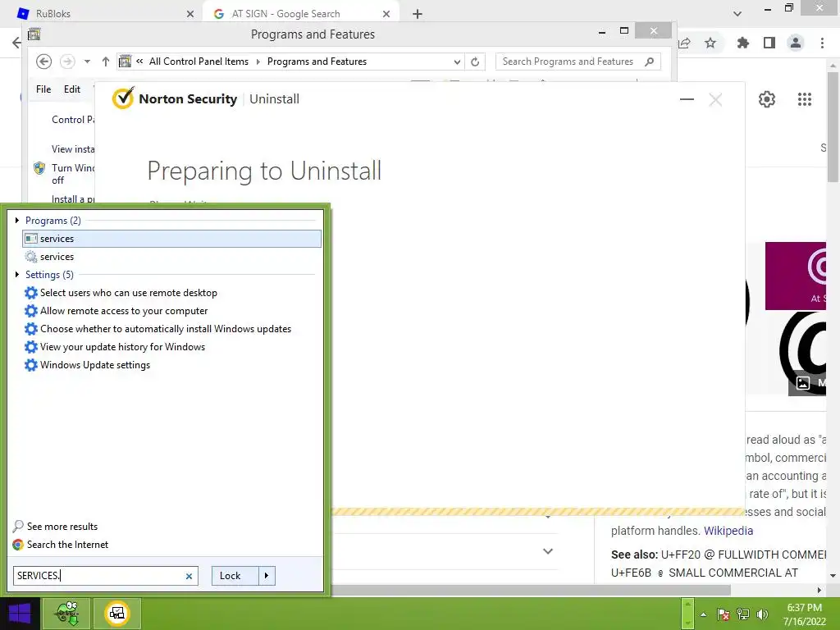840x630 pixels.
Task: Toggle Chrome side panel icon
Action: click(769, 43)
